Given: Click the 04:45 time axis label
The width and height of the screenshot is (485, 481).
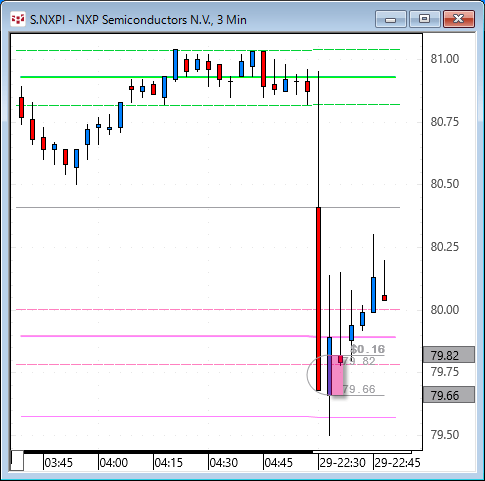Looking at the screenshot, I should (x=278, y=463).
